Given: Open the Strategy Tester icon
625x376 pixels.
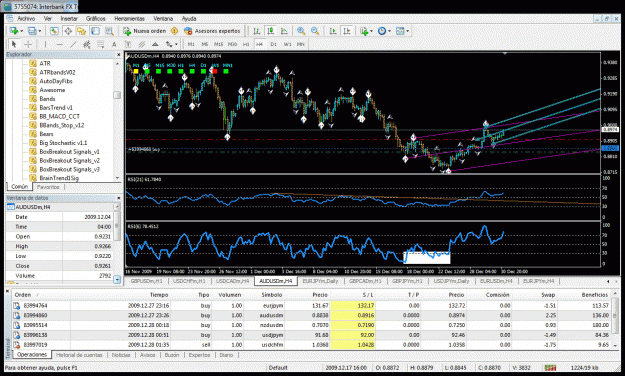Looking at the screenshot, I should tap(109, 31).
